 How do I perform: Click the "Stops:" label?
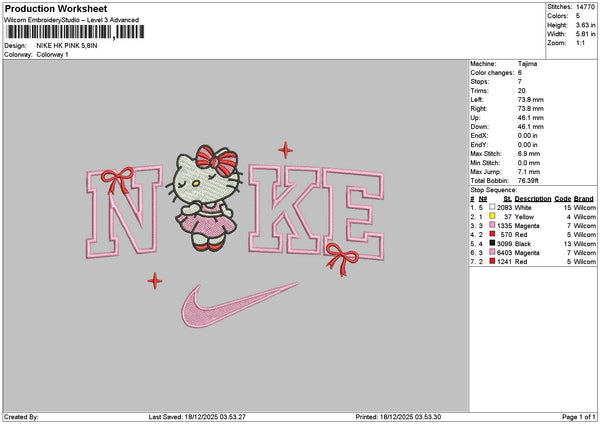pyautogui.click(x=480, y=82)
